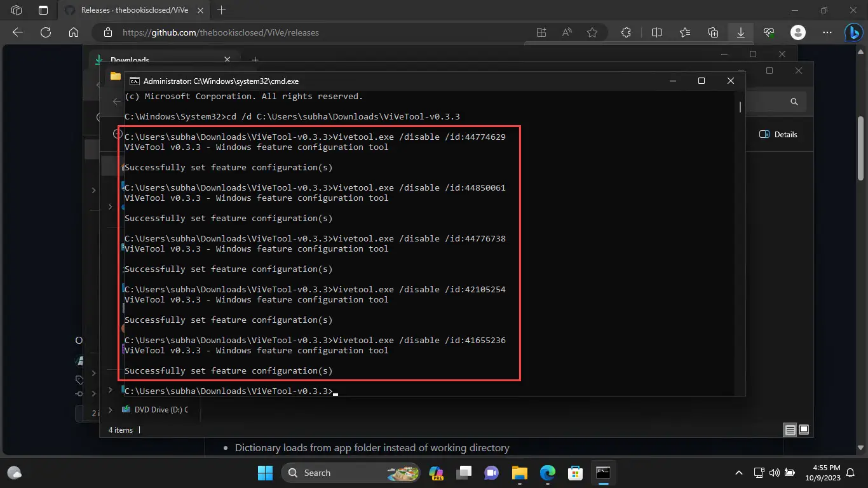The width and height of the screenshot is (868, 488).
Task: Open network status tray icon
Action: point(759,473)
